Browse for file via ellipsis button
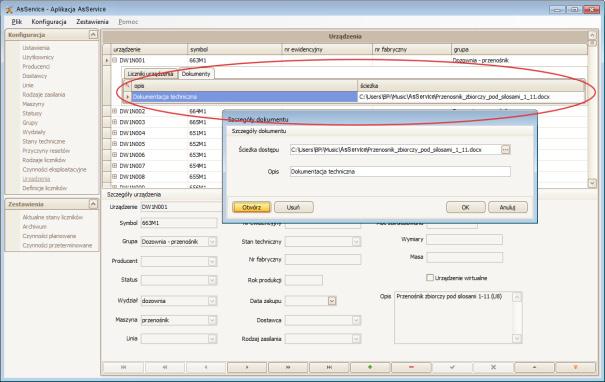Viewport: 605px width, 382px height. pos(505,149)
